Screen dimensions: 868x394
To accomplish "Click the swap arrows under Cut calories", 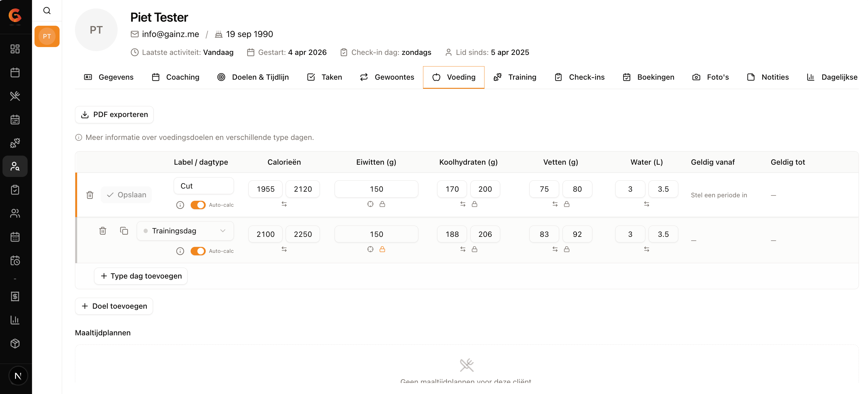I will (284, 204).
